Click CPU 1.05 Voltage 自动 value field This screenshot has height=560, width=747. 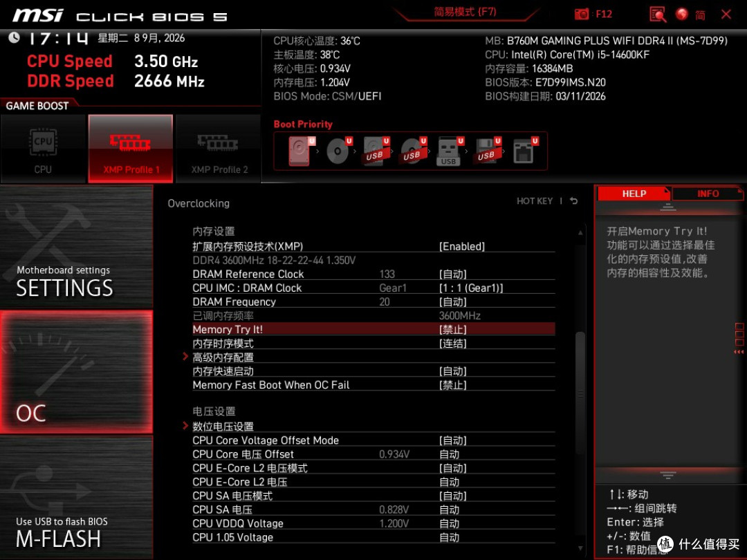coord(450,537)
